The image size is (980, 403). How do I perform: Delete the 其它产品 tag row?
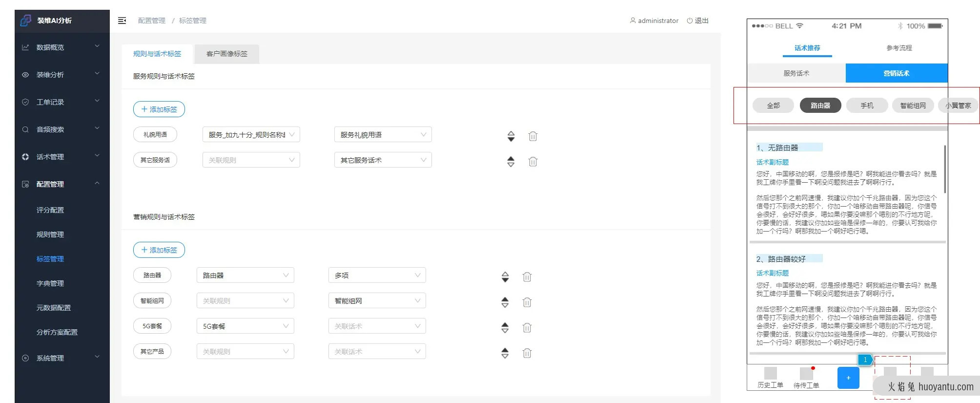click(527, 353)
